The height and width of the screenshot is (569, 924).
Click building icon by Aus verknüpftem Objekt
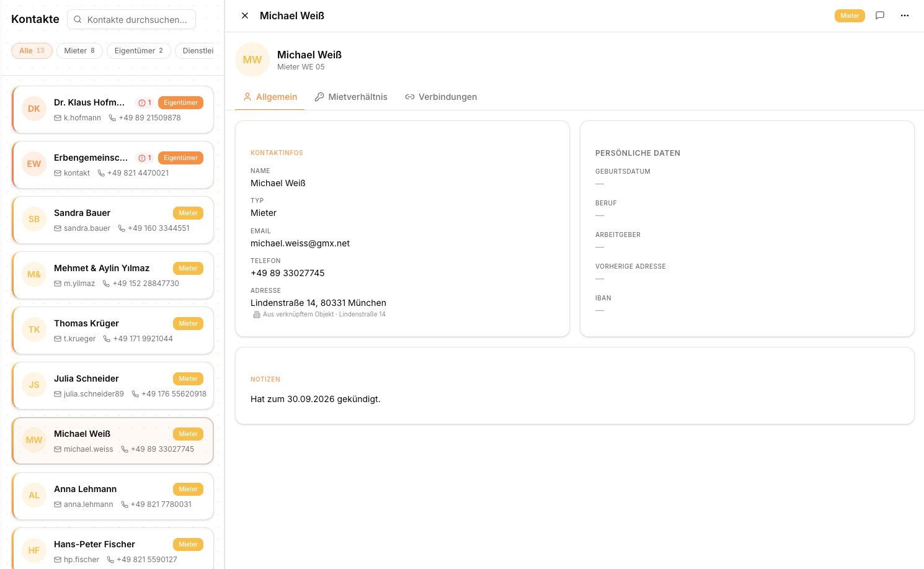pyautogui.click(x=257, y=315)
